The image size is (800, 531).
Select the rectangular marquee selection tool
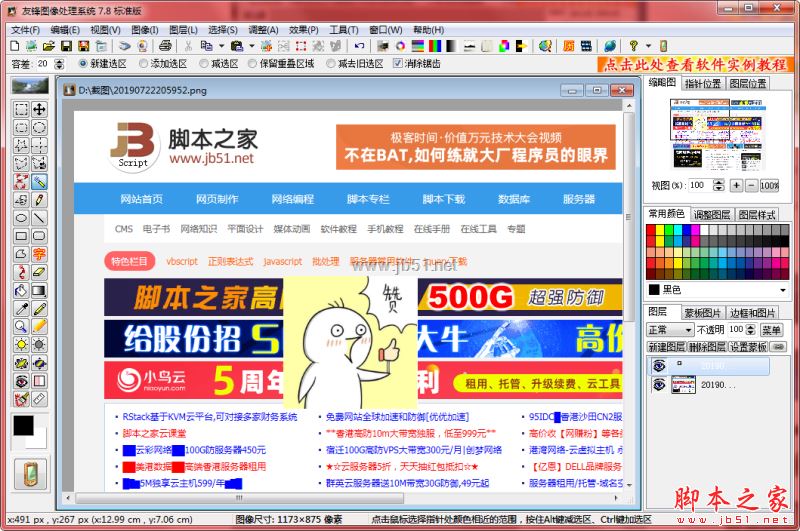[21, 109]
